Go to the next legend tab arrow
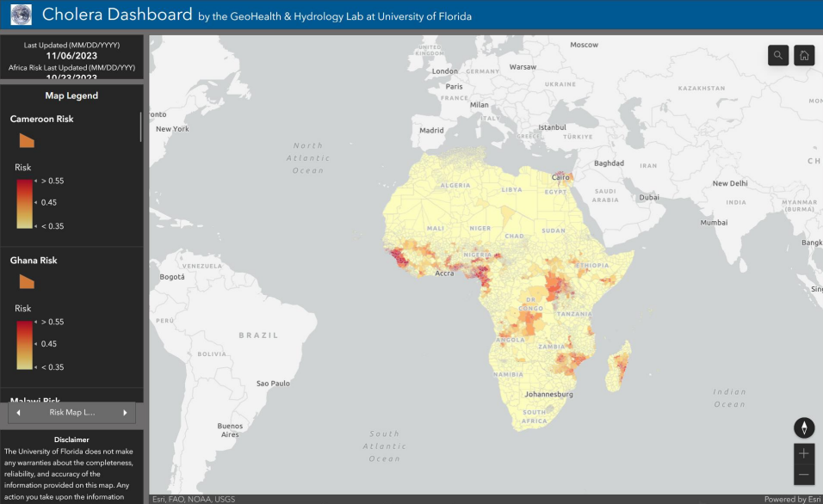 point(125,413)
